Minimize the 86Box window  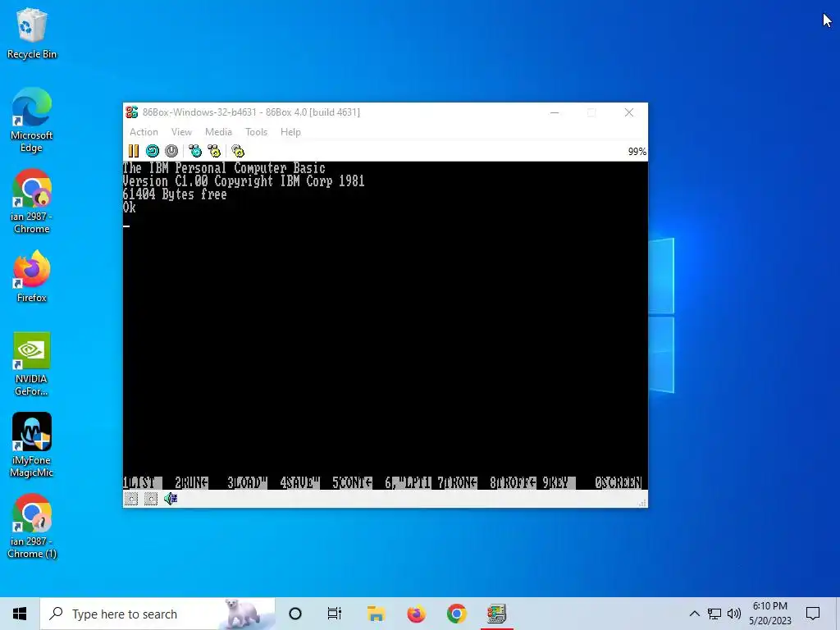pyautogui.click(x=555, y=112)
